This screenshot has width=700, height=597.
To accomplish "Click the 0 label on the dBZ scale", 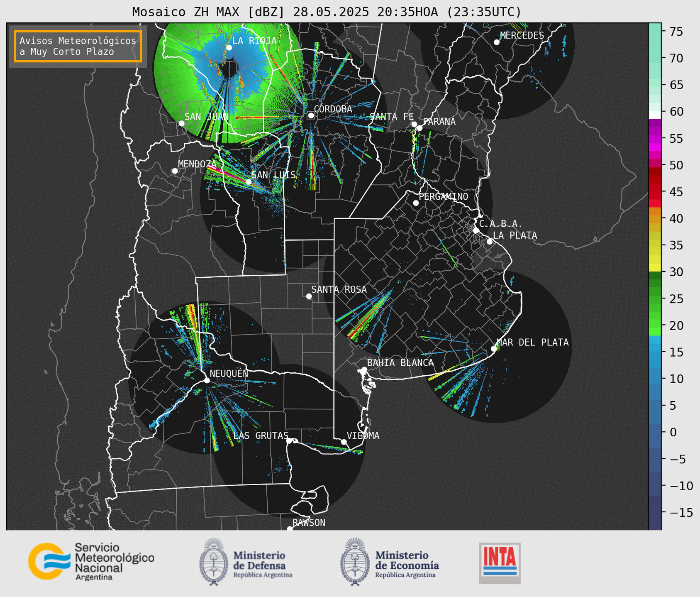I will coord(673,433).
